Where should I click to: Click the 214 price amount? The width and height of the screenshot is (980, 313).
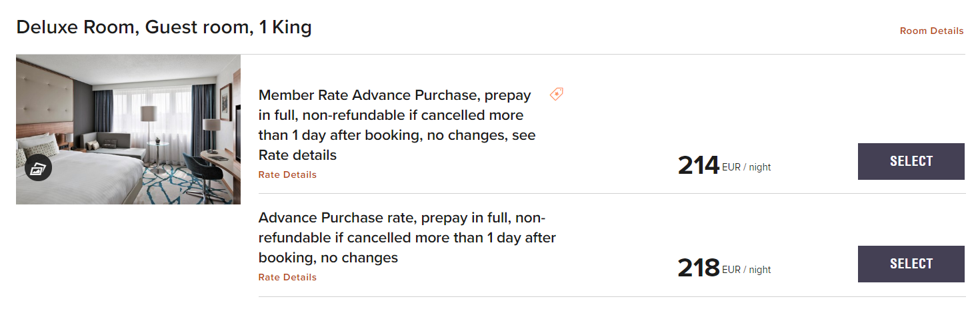tap(698, 166)
